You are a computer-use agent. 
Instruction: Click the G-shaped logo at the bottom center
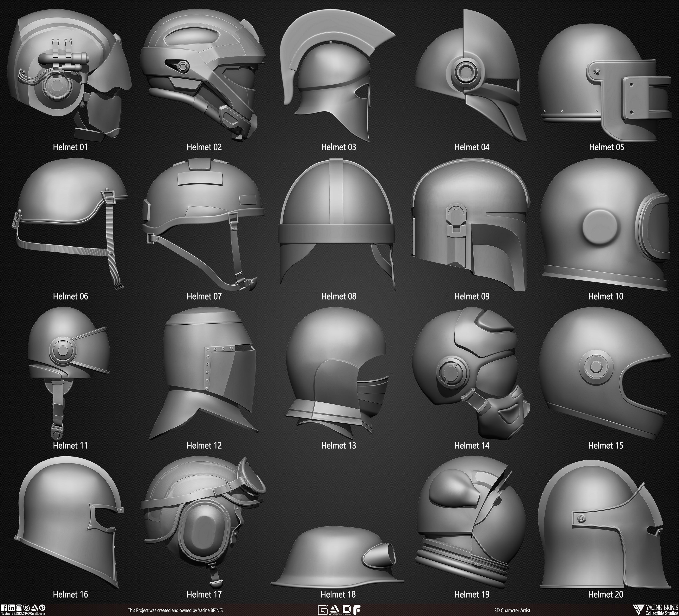click(x=323, y=610)
